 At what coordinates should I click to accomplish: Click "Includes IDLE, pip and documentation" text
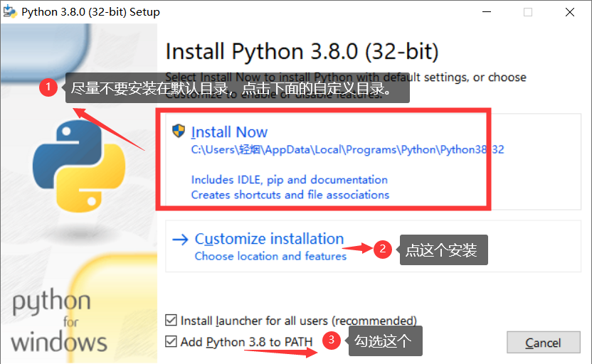tap(290, 180)
